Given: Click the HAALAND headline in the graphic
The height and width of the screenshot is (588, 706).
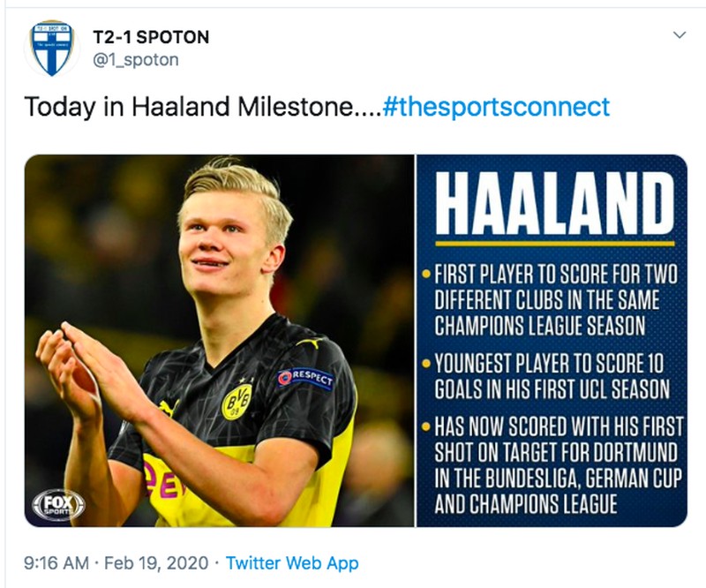Looking at the screenshot, I should click(554, 207).
